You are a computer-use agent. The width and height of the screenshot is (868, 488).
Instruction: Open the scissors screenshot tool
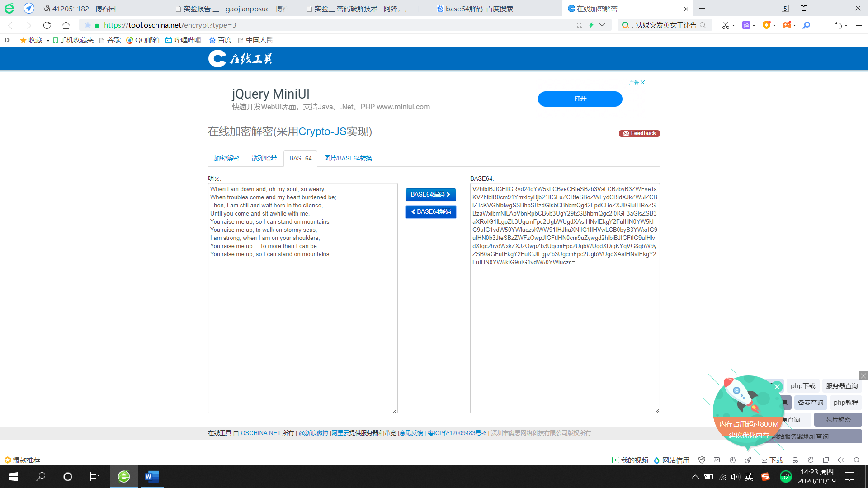click(725, 25)
